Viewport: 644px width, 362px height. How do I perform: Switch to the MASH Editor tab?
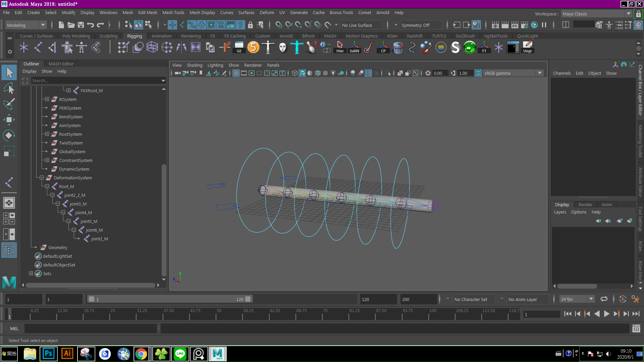[x=61, y=64]
